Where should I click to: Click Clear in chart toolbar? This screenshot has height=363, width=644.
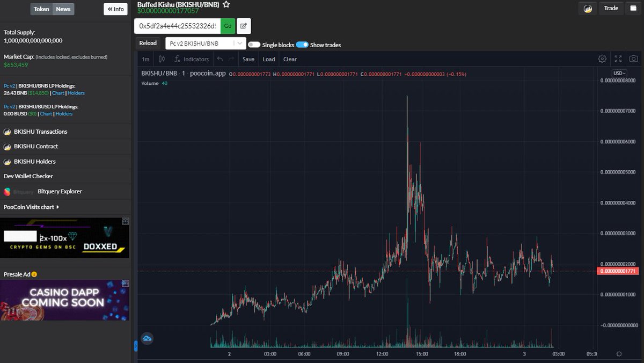click(290, 59)
